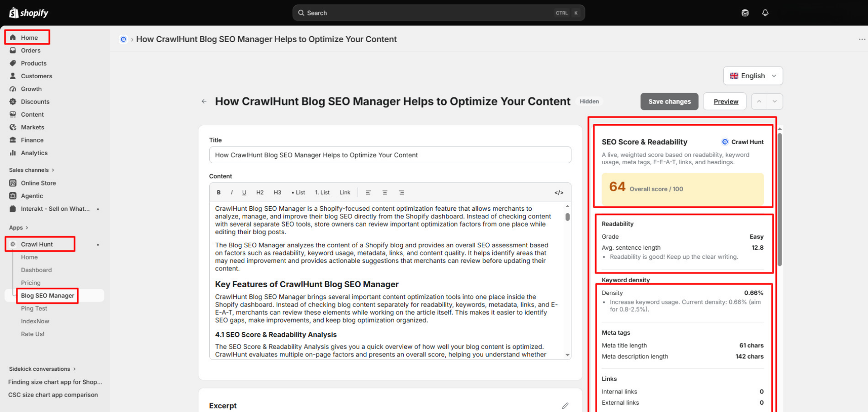Viewport: 868px width, 412px height.
Task: Open Ping Test
Action: 34,308
